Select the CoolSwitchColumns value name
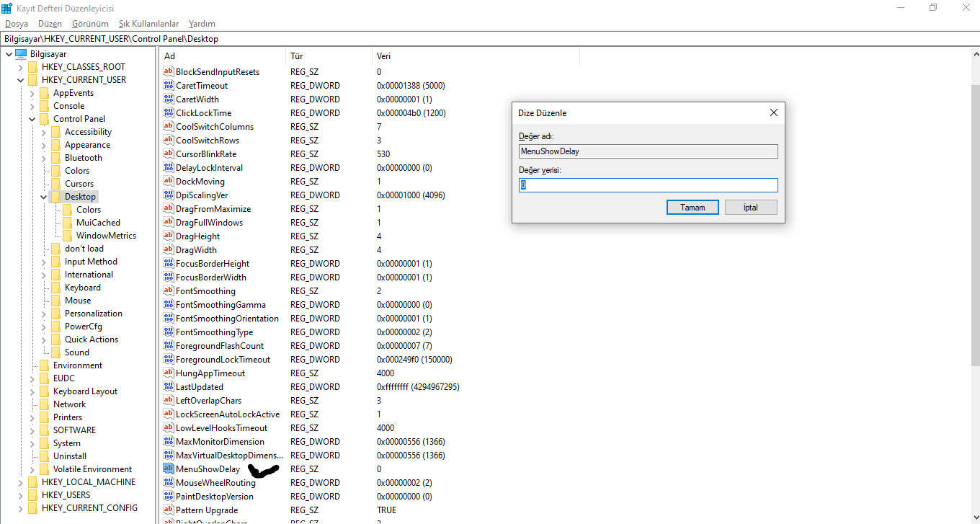This screenshot has height=524, width=980. pyautogui.click(x=215, y=127)
